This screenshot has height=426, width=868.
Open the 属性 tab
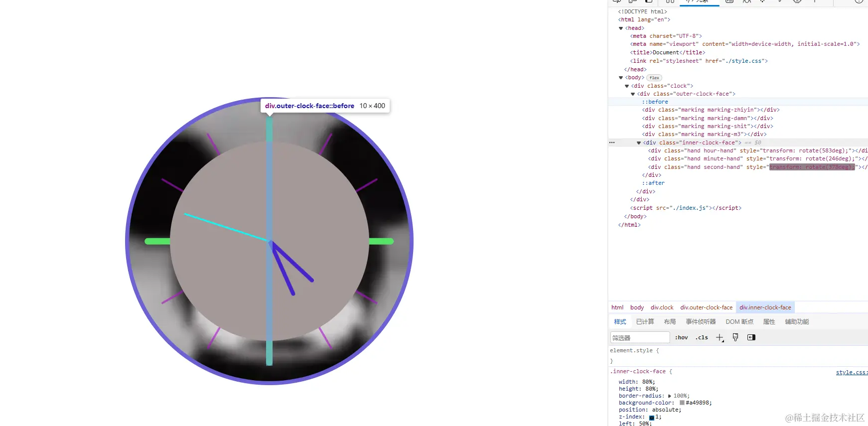coord(769,322)
